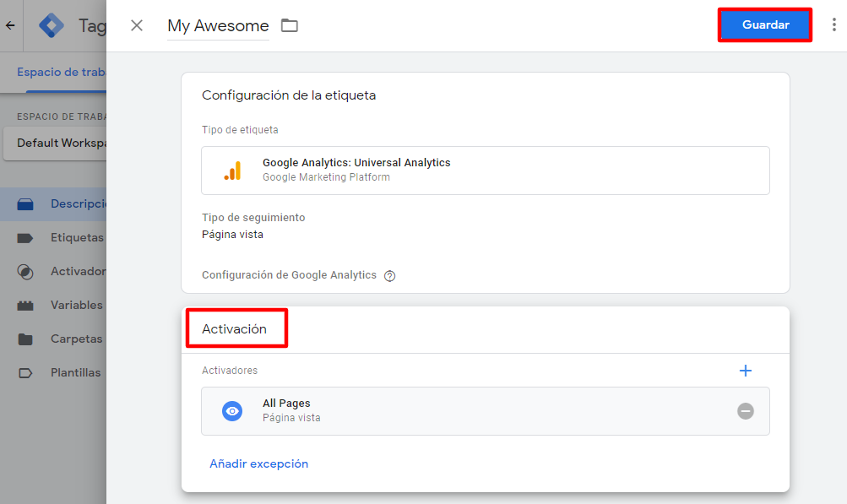This screenshot has height=504, width=847.
Task: Click the Activación section header
Action: (234, 329)
